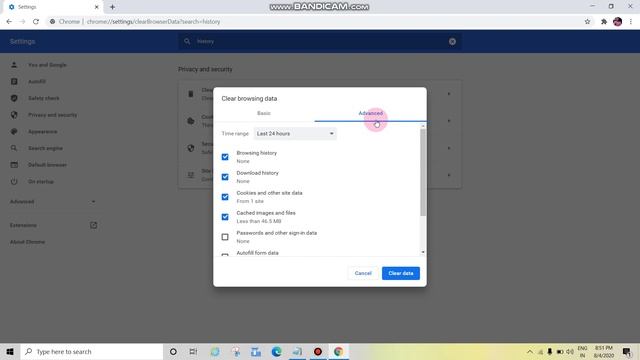Open Appearance in sidebar

click(x=42, y=132)
